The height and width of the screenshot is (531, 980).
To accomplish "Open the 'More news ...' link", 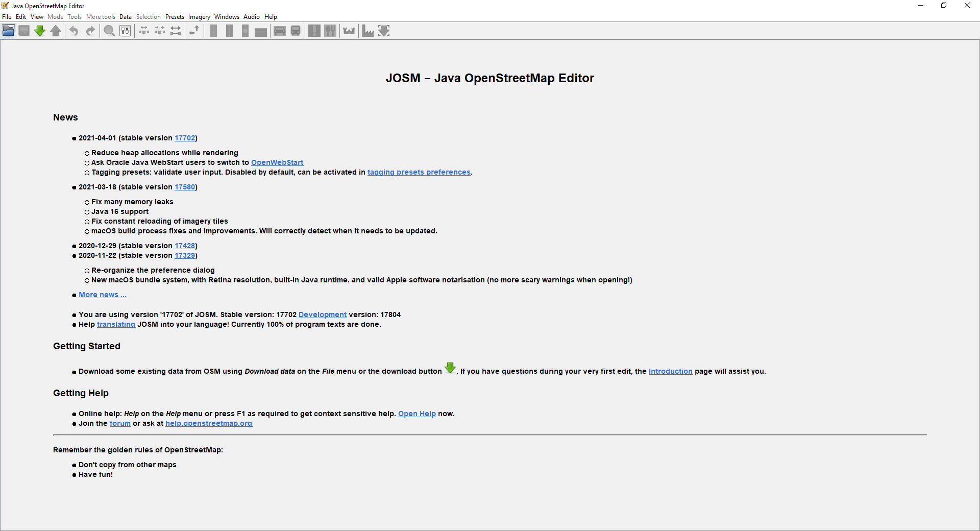I will (103, 295).
